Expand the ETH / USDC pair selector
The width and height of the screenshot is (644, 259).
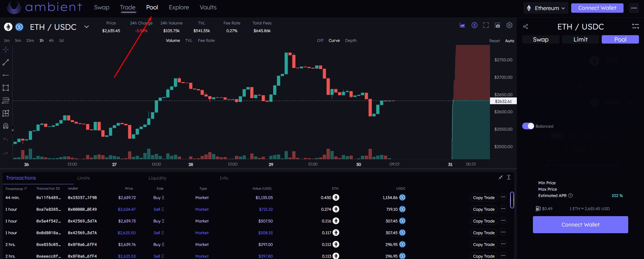pyautogui.click(x=86, y=27)
